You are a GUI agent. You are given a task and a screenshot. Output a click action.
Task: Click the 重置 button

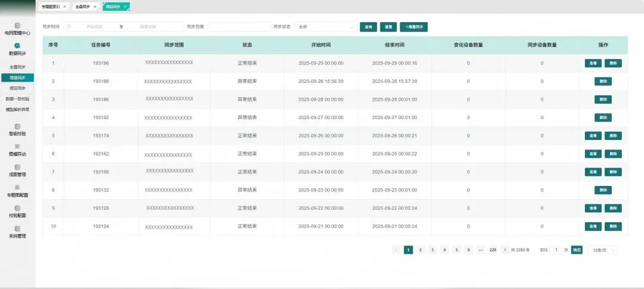(x=388, y=27)
